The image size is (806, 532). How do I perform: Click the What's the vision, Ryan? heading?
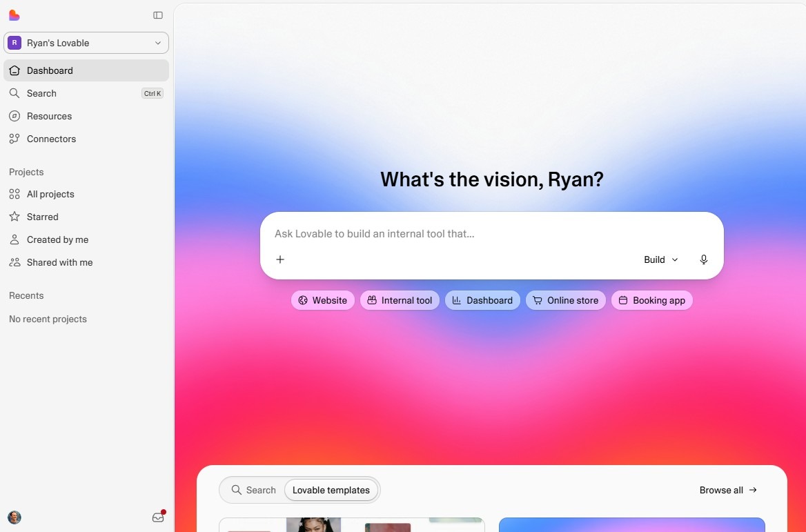(x=492, y=179)
